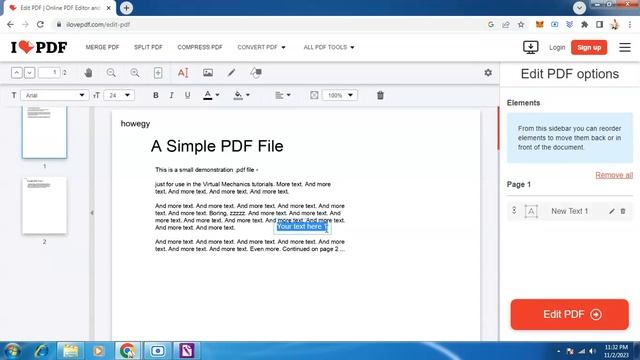Go to previous page arrow in toolbar
Image resolution: width=640 pixels, height=360 pixels.
(17, 73)
